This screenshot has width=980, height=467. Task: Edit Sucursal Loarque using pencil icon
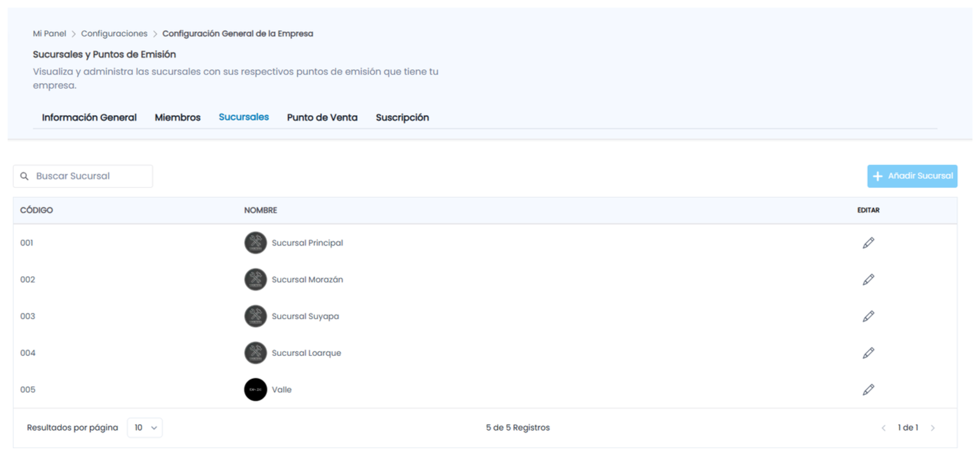pos(868,353)
